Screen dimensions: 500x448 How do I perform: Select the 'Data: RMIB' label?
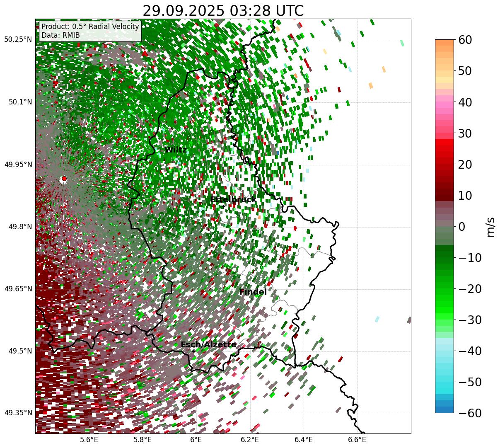[60, 36]
